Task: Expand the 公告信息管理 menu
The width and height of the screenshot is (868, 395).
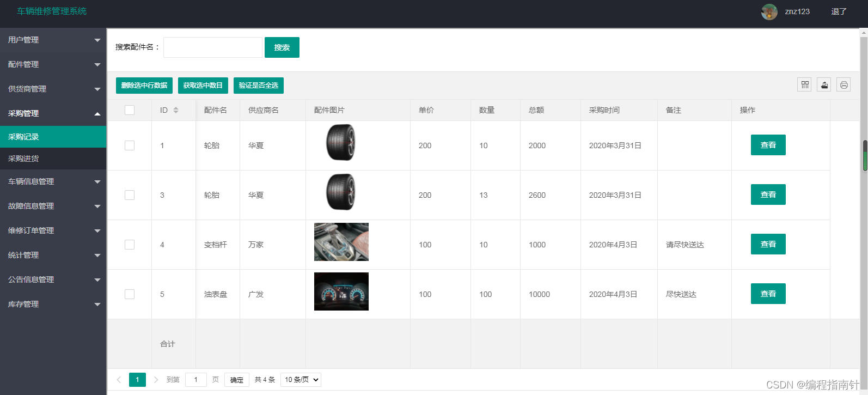Action: coord(53,279)
